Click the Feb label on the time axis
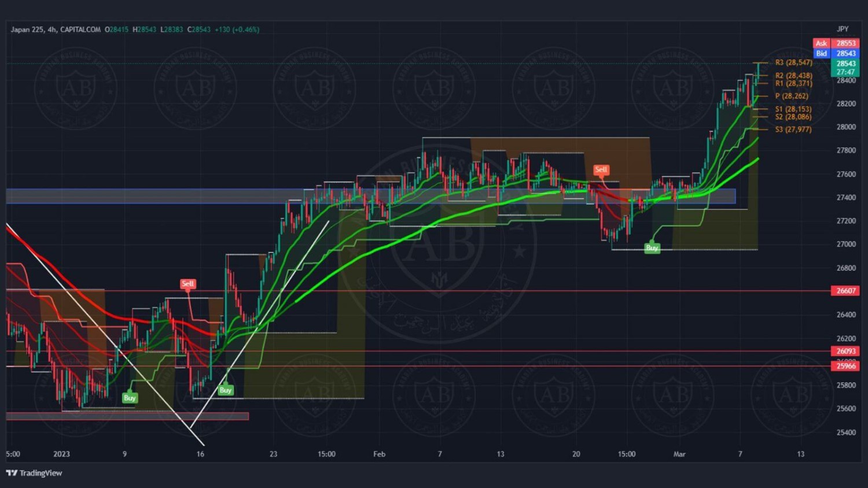 [379, 454]
